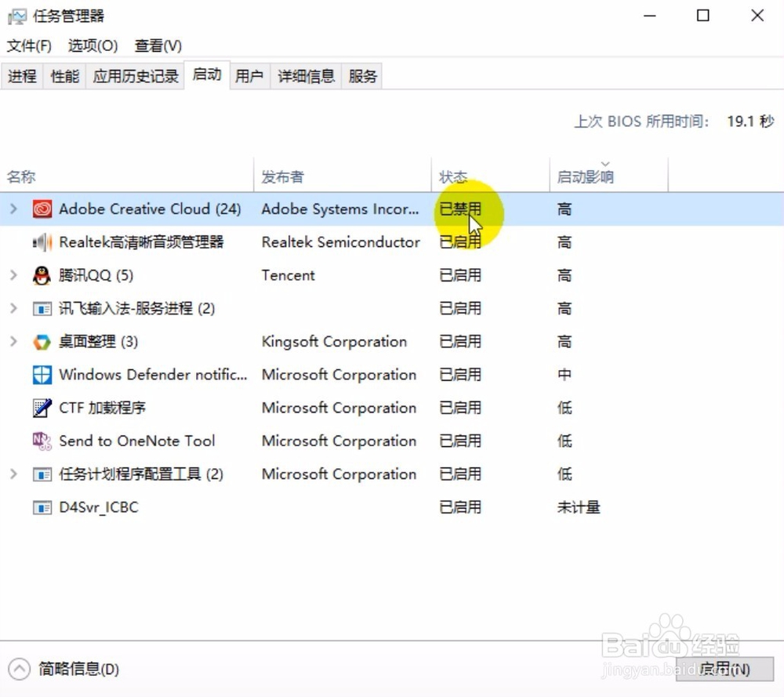Expand the Adobe Creative Cloud group

pyautogui.click(x=13, y=209)
